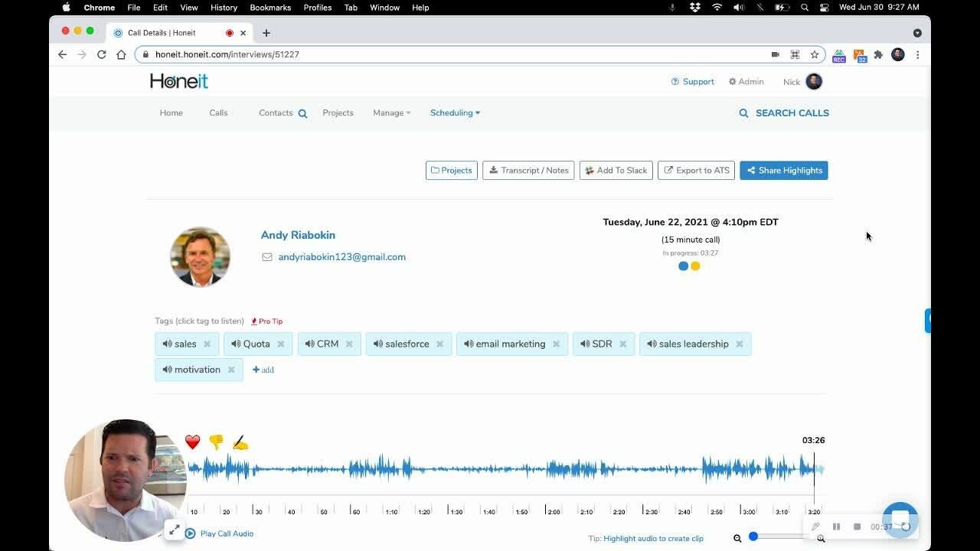The image size is (980, 551).
Task: Open Nick's user account menu
Action: (802, 82)
